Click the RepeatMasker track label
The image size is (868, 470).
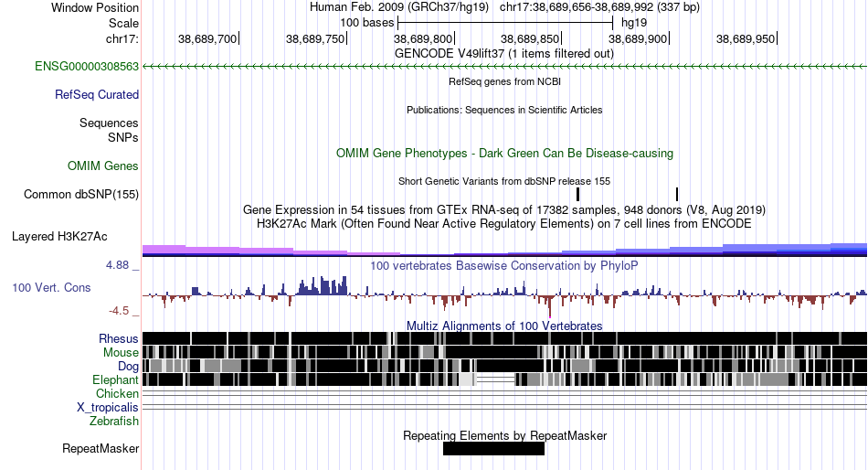click(101, 449)
